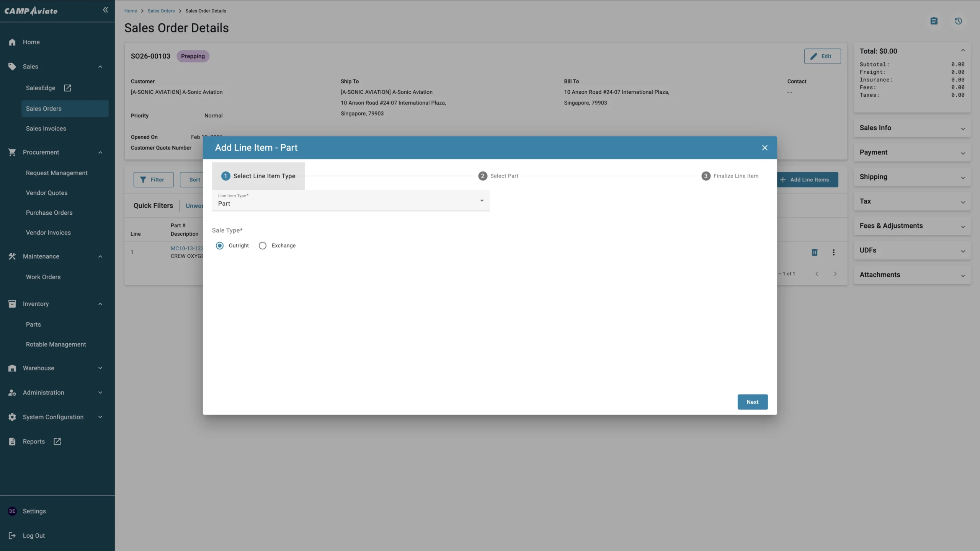This screenshot has width=980, height=551.
Task: Open the Line Item Type dropdown
Action: pyautogui.click(x=351, y=201)
